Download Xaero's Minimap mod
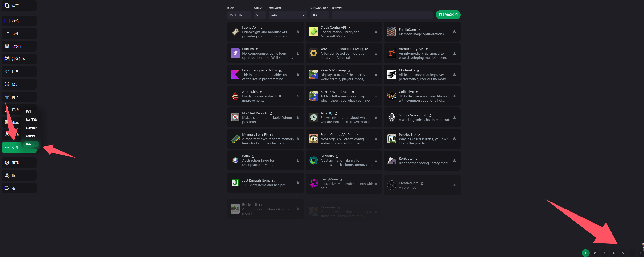The image size is (644, 257). pos(376,75)
